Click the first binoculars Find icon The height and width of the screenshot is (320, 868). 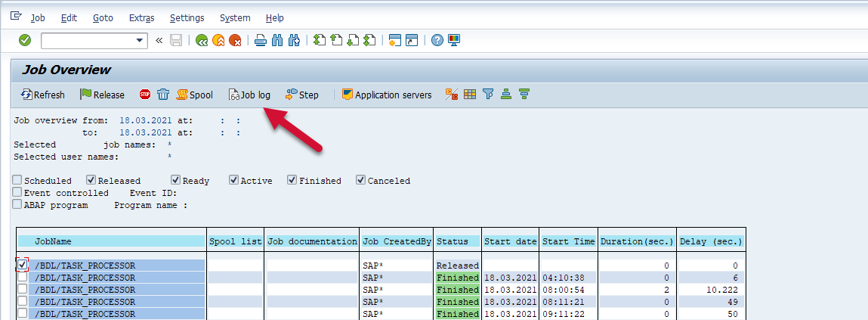277,40
